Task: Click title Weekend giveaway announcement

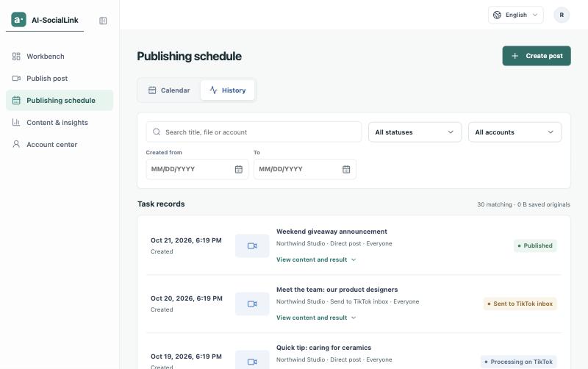Action: point(331,232)
